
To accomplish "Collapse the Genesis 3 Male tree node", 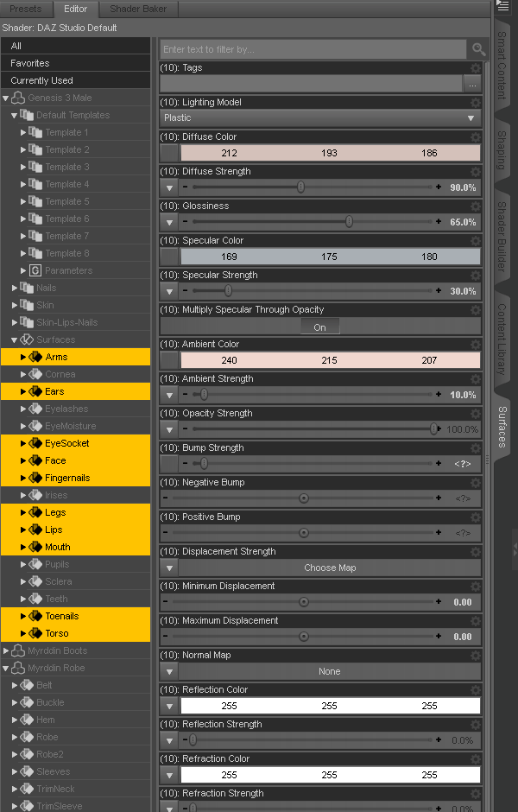I will [x=6, y=98].
